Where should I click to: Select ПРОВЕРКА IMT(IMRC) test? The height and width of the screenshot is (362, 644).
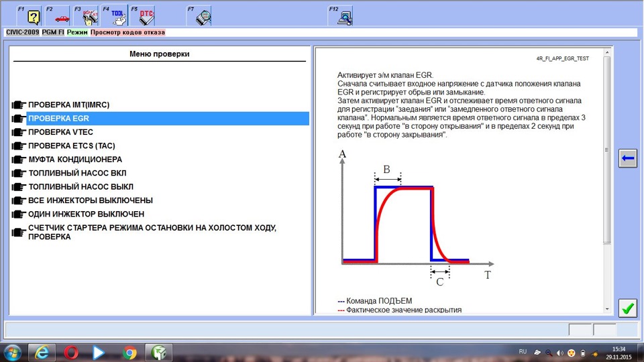[68, 105]
